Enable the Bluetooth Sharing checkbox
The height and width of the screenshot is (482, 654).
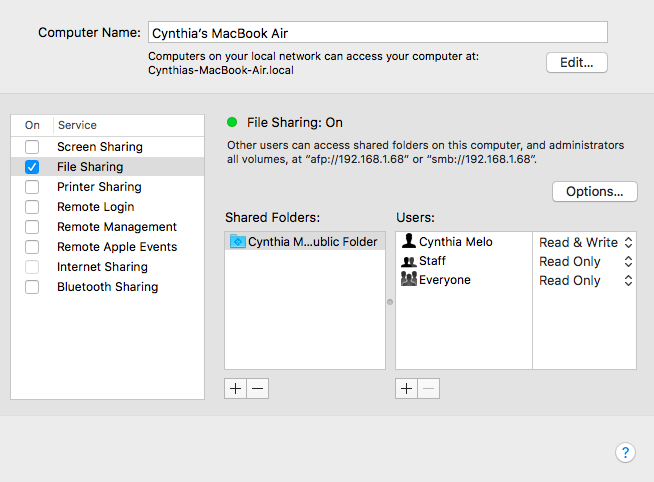(33, 287)
